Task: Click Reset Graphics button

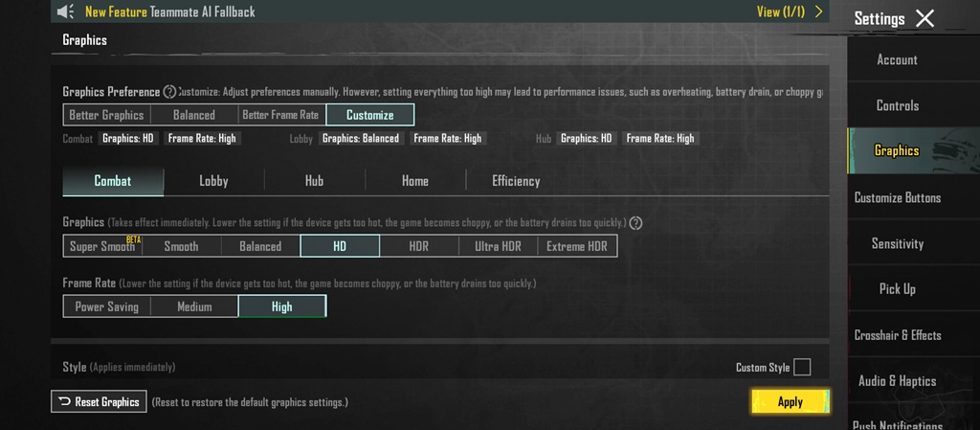Action: pos(100,402)
